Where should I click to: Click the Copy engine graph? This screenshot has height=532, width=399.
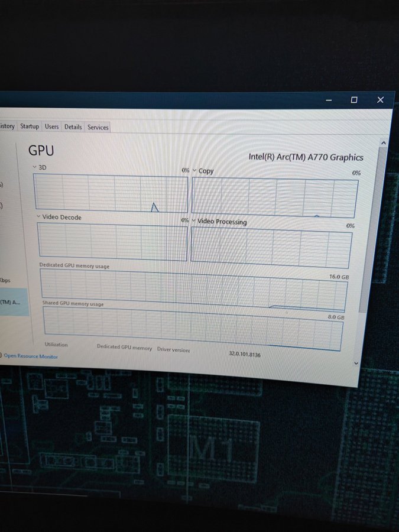tap(274, 197)
